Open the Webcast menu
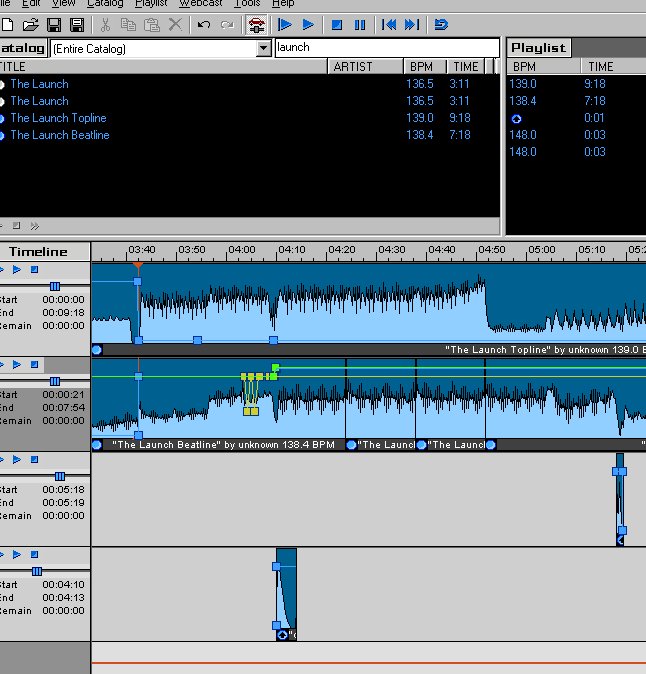Viewport: 646px width, 674px height. (201, 3)
